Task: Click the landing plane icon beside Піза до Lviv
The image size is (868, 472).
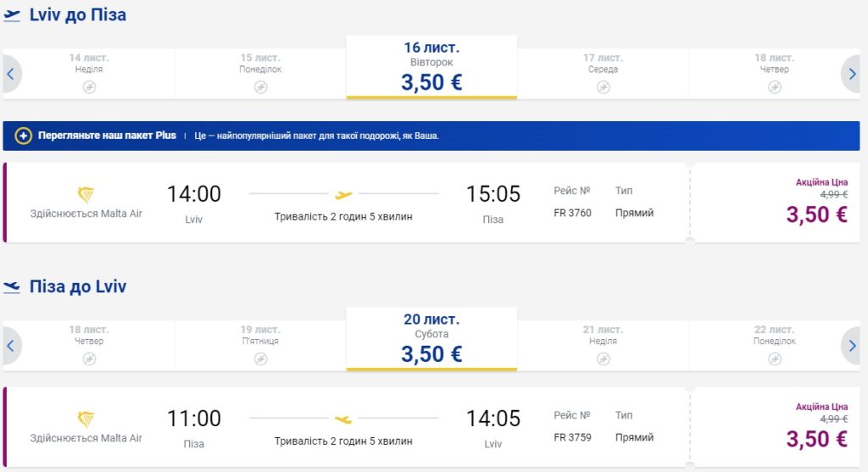Action: click(12, 287)
